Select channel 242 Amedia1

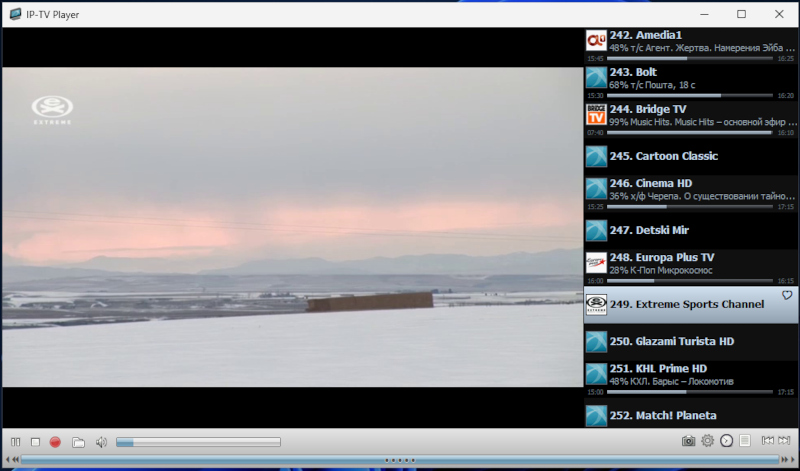(690, 40)
